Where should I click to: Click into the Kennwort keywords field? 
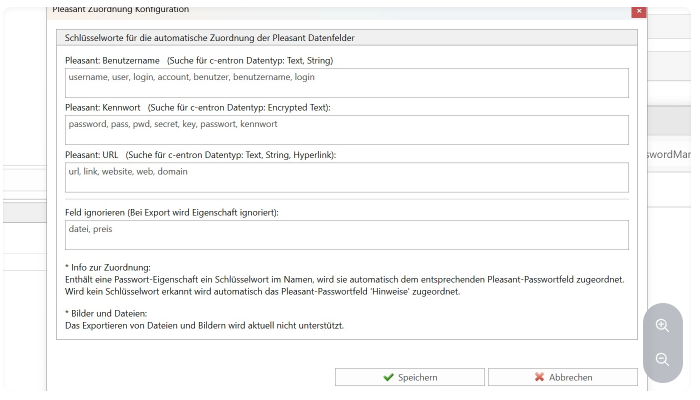coord(346,130)
